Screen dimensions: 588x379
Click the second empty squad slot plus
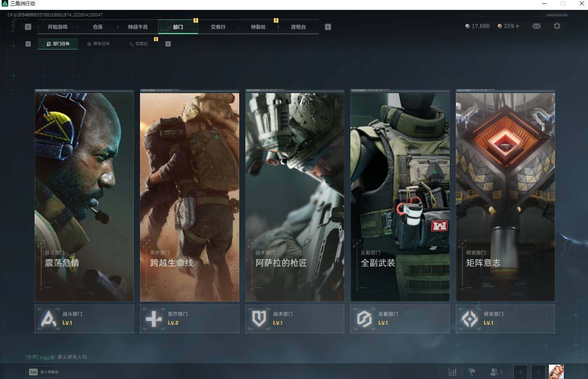538,372
